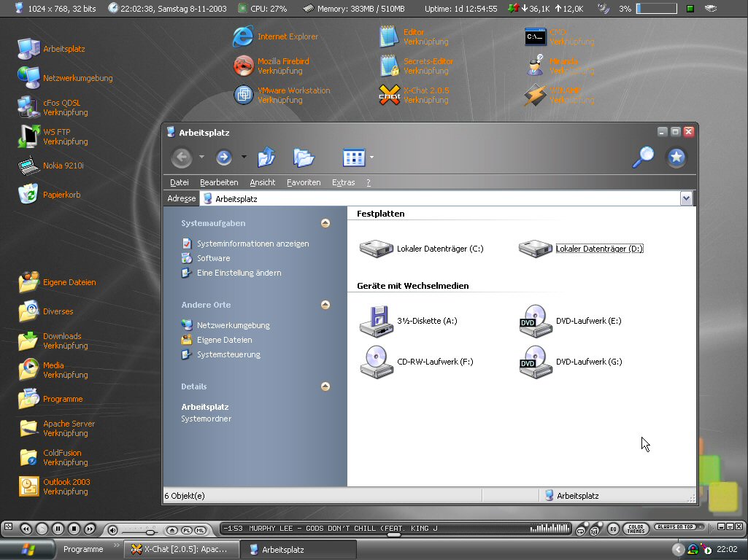Image resolution: width=748 pixels, height=560 pixels.
Task: Open the Extras menu
Action: pyautogui.click(x=343, y=182)
